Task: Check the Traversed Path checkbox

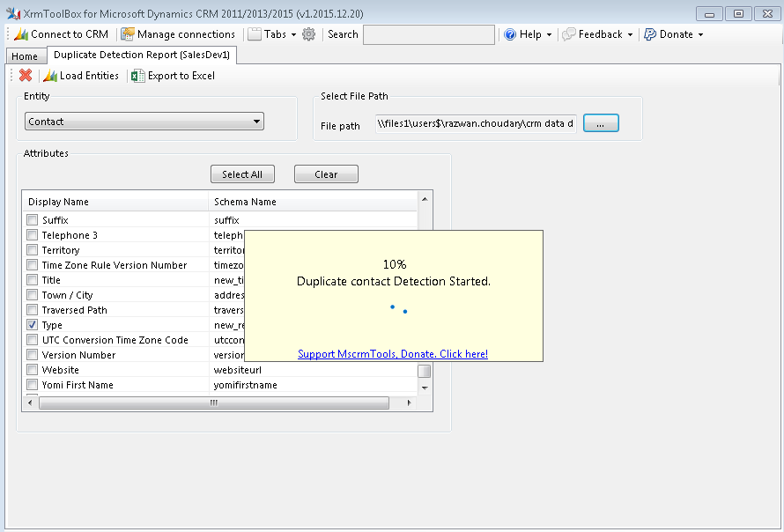Action: pos(33,310)
